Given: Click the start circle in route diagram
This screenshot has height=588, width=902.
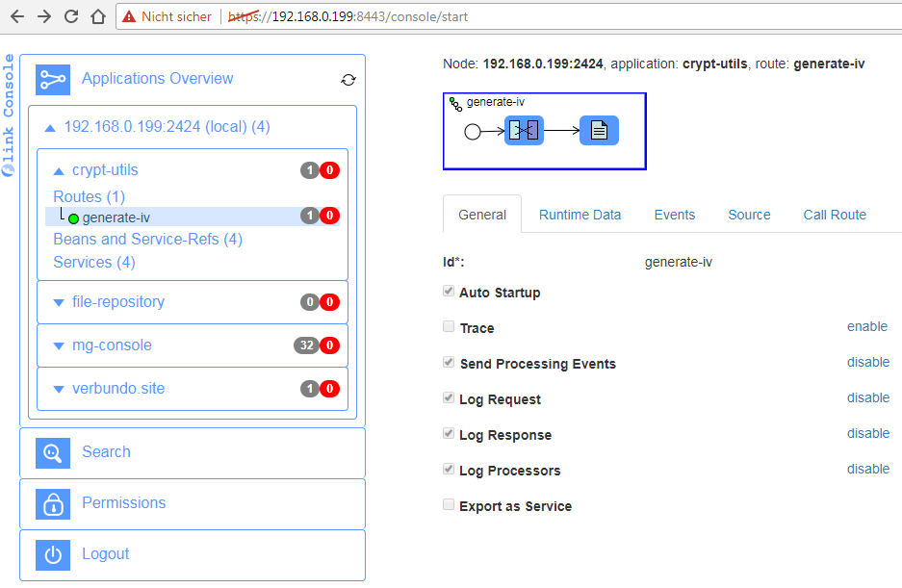Looking at the screenshot, I should tap(473, 132).
